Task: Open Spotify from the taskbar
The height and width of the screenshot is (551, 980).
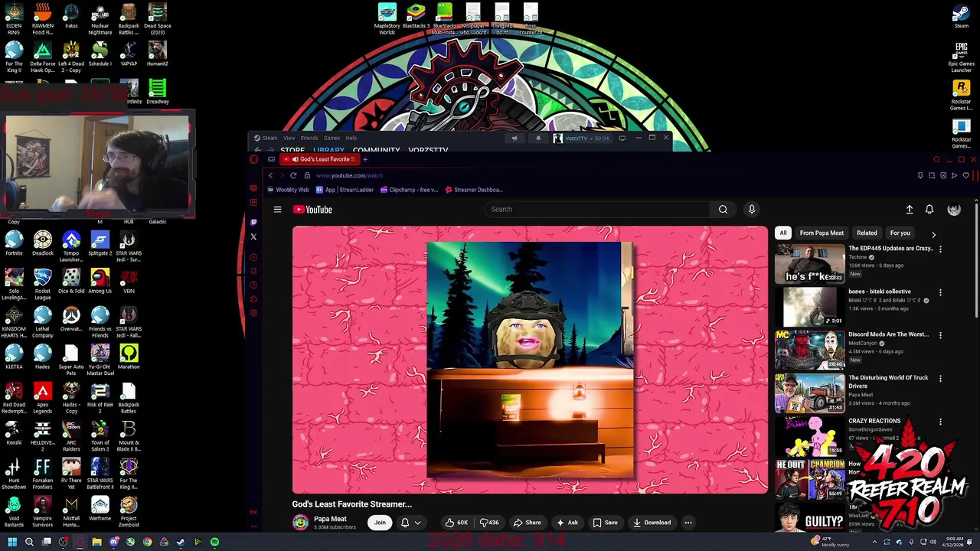Action: pyautogui.click(x=214, y=542)
